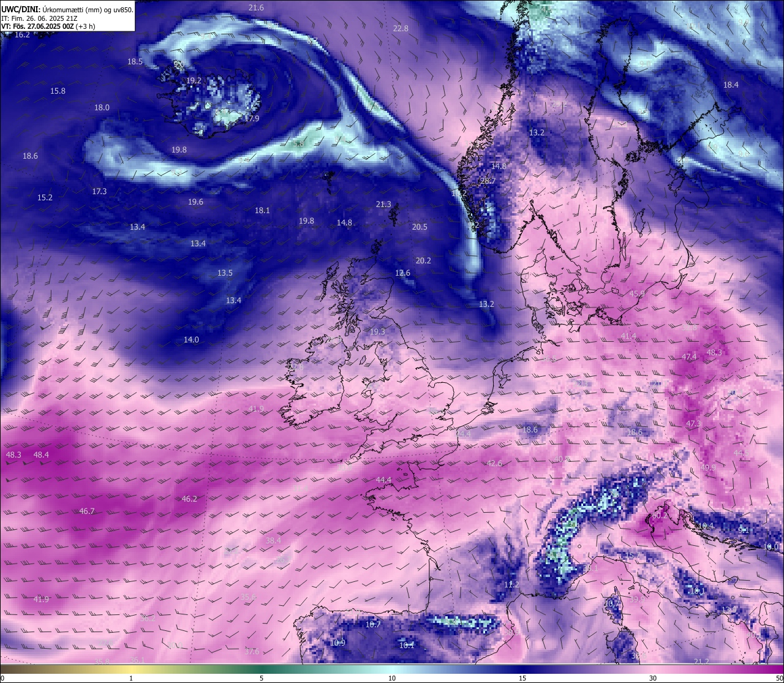Click the '10' tick label on the colorbar
The image size is (784, 683).
[392, 678]
